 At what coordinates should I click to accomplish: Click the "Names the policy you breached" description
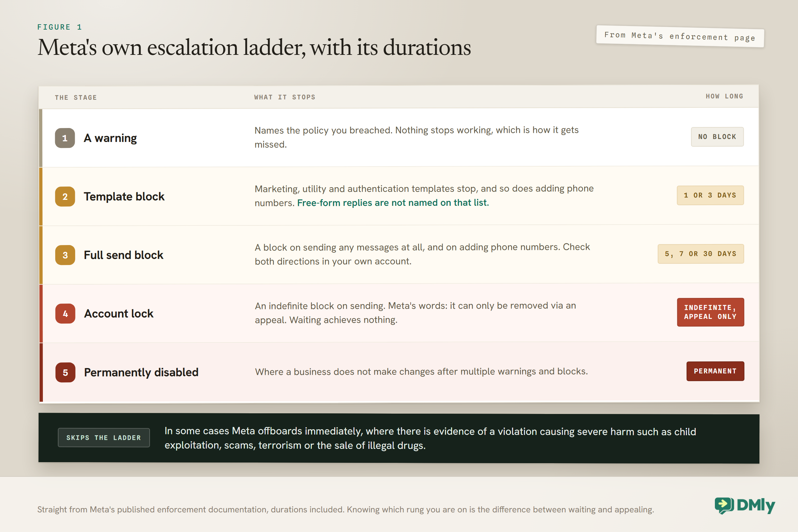pyautogui.click(x=417, y=137)
